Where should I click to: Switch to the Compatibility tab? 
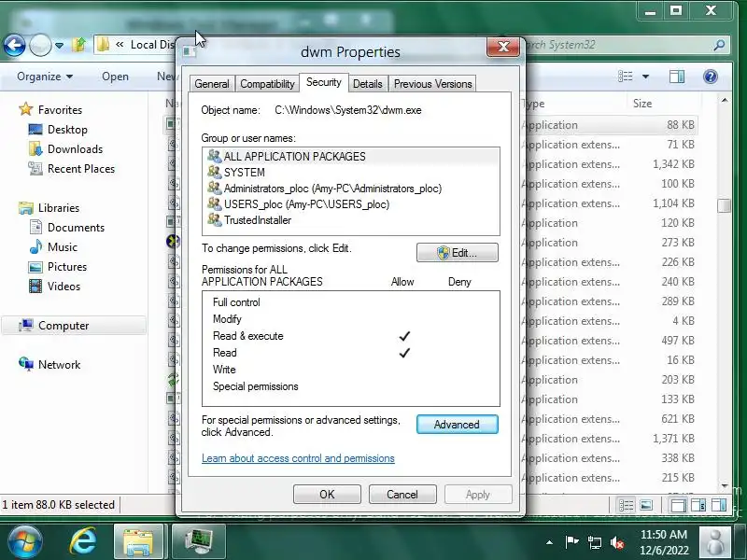point(267,84)
